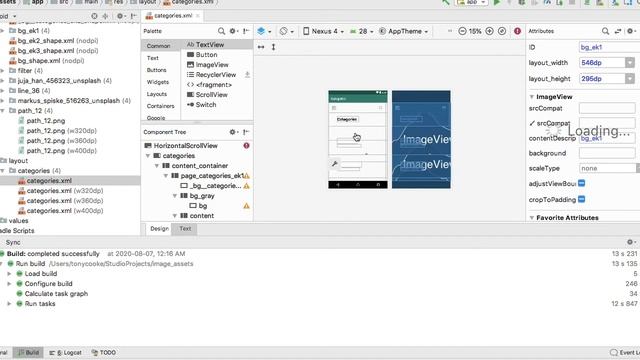Open Component Tree gear settings
Image resolution: width=640 pixels, height=360 pixels.
pyautogui.click(x=233, y=132)
